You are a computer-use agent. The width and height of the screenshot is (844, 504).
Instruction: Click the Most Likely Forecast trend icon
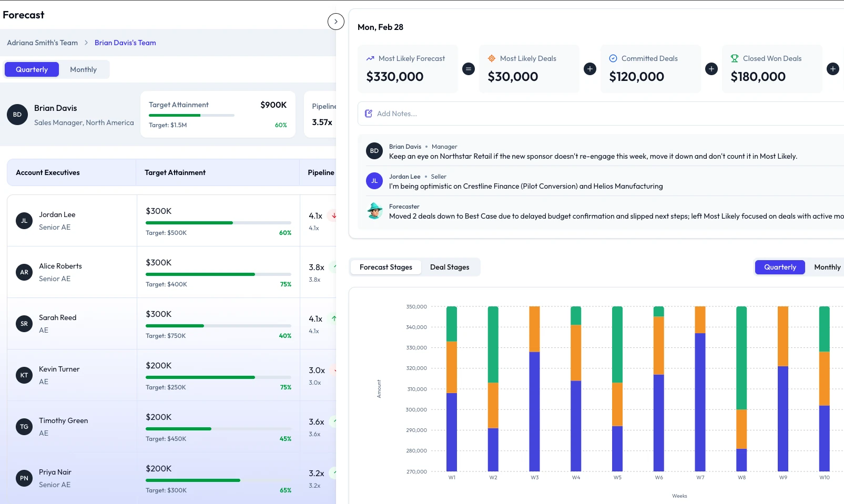(370, 58)
